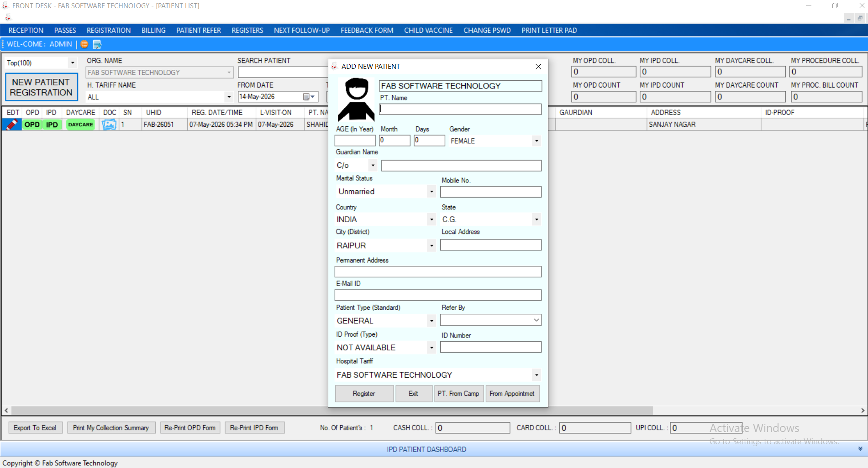Open the ID Proof (Type) dropdown

pyautogui.click(x=431, y=348)
